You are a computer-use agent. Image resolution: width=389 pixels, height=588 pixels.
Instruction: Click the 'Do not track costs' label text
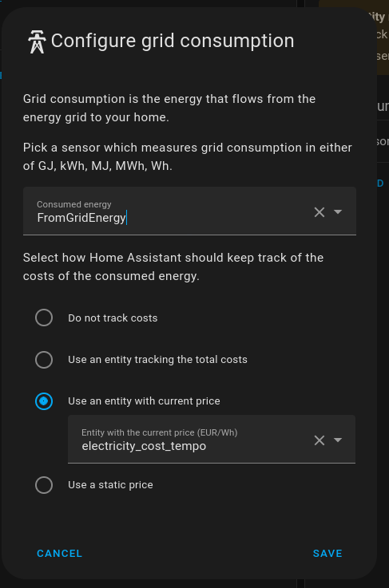click(x=113, y=318)
